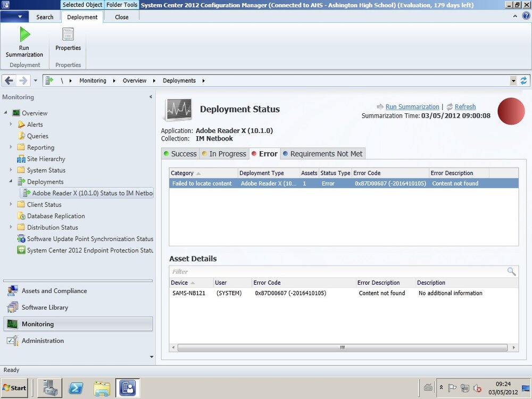Go forward with the navigation forward arrow

[23, 80]
